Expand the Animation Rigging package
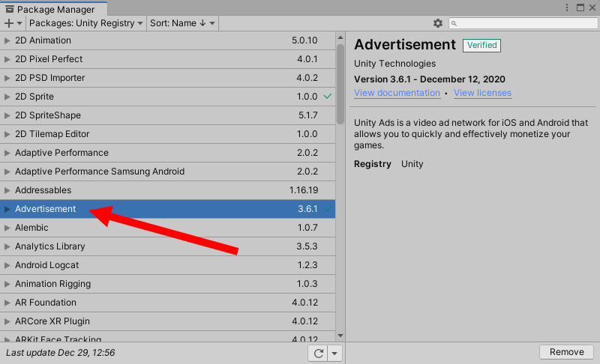 click(7, 284)
